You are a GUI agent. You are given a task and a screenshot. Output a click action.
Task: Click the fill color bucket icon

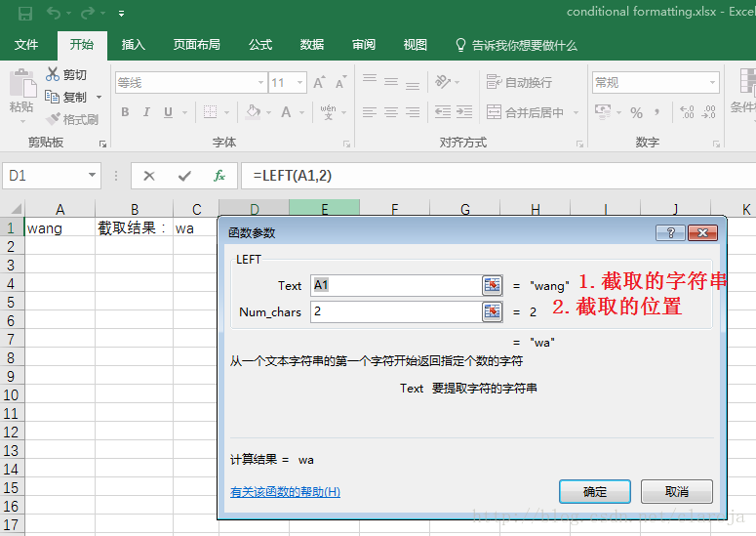coord(253,112)
